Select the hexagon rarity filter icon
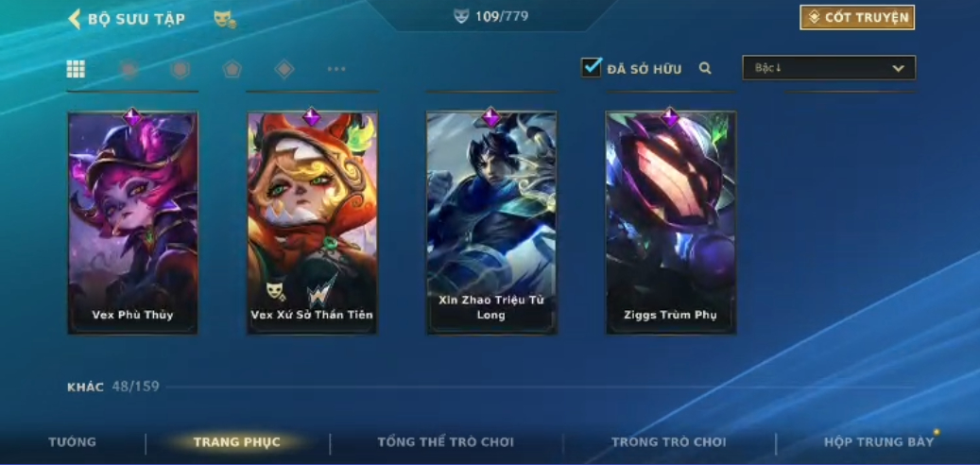This screenshot has height=465, width=980. [181, 69]
